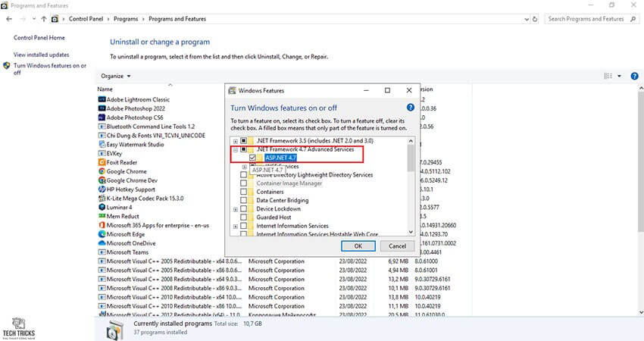Click the Google Chrome icon in list

point(102,171)
